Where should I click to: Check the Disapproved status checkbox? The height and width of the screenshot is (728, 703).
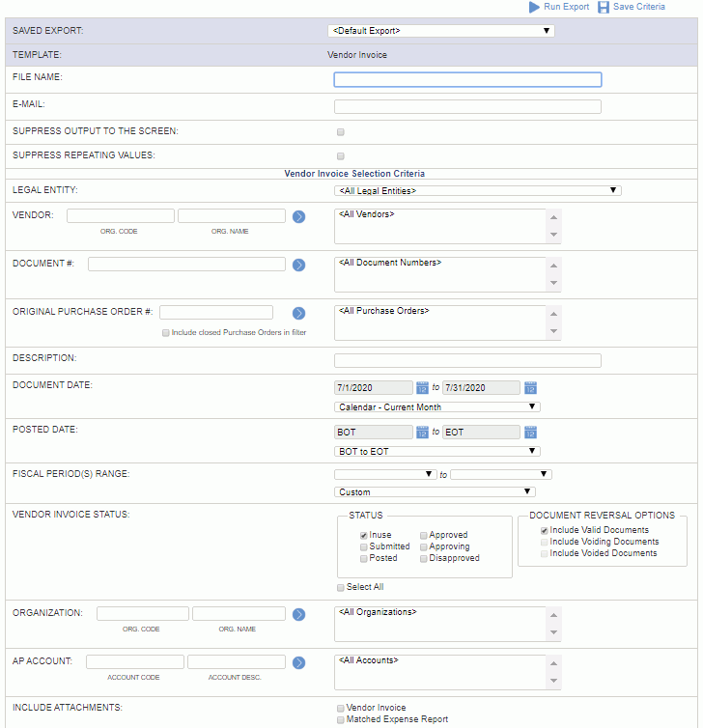coord(424,558)
